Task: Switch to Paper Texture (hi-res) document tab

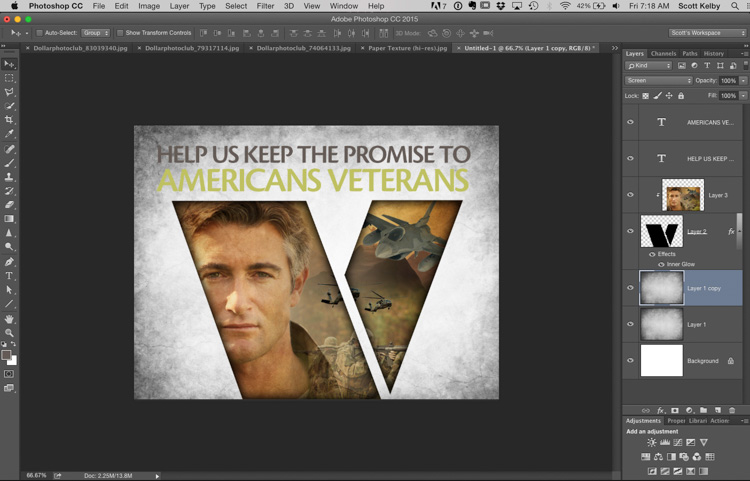Action: click(409, 47)
